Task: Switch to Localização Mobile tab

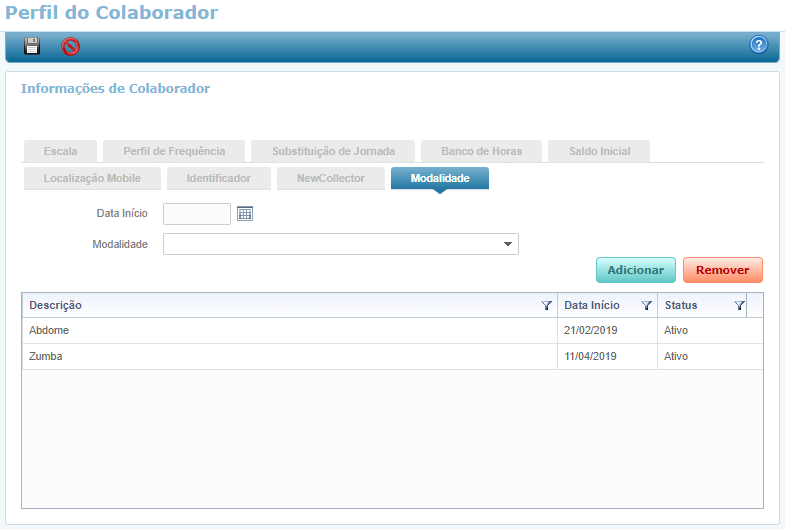Action: tap(92, 178)
